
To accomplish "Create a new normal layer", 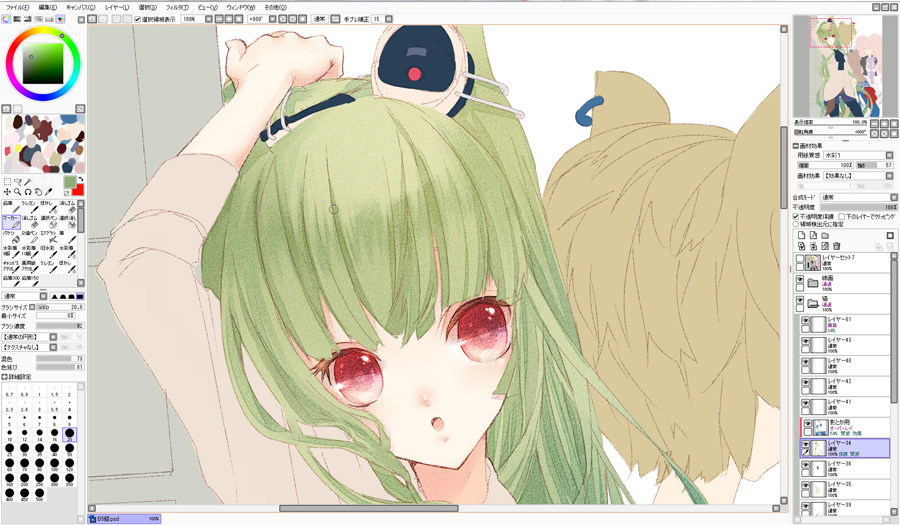I will point(801,235).
